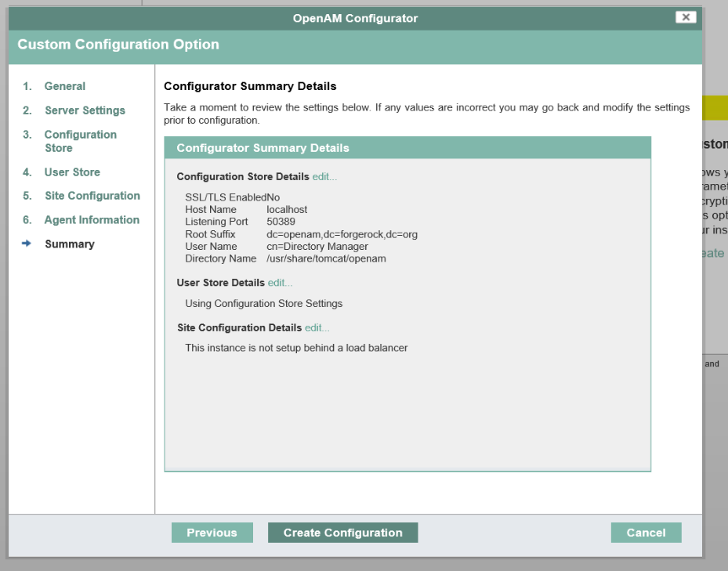Click the OpenAM Configurator title text
The image size is (728, 571).
[355, 19]
